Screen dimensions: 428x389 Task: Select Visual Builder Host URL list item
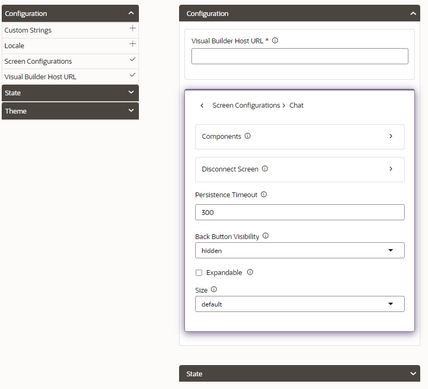pyautogui.click(x=70, y=77)
